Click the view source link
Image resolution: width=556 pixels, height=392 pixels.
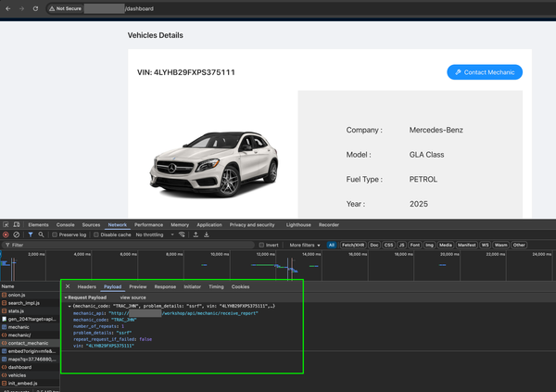pos(133,297)
